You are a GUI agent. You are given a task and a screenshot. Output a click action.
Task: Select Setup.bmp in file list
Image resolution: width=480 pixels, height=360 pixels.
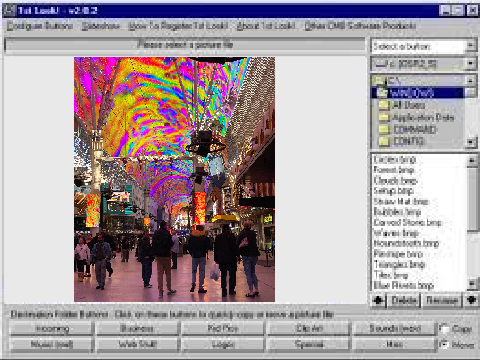[x=393, y=191]
